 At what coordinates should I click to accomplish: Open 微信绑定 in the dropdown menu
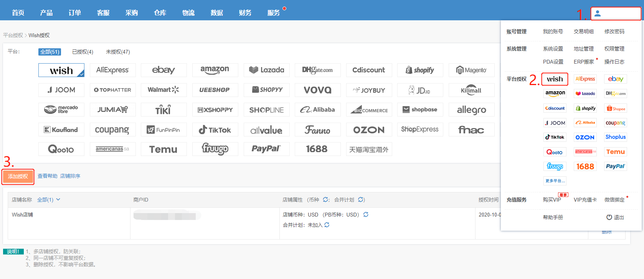coord(614,200)
